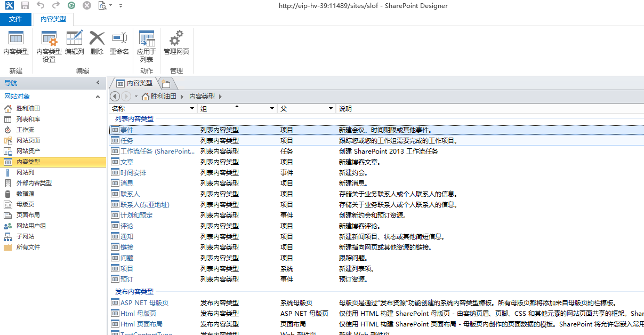Collapse the 导航 navigation pane
644x335 pixels.
point(98,83)
